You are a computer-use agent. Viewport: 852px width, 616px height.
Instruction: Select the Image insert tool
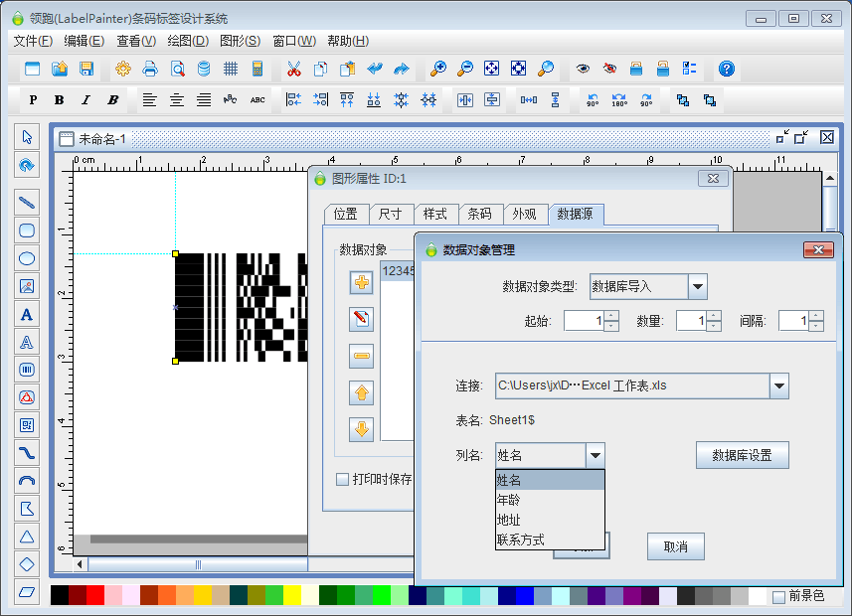click(x=27, y=286)
